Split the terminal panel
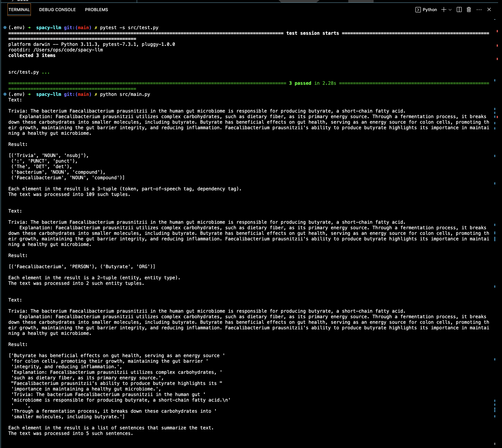Image resolution: width=502 pixels, height=448 pixels. [459, 10]
